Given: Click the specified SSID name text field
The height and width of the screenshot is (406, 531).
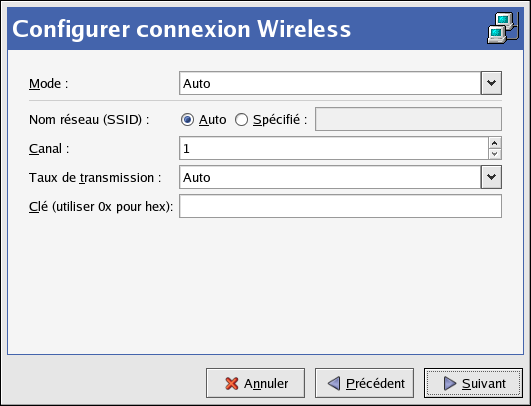Looking at the screenshot, I should pyautogui.click(x=408, y=119).
